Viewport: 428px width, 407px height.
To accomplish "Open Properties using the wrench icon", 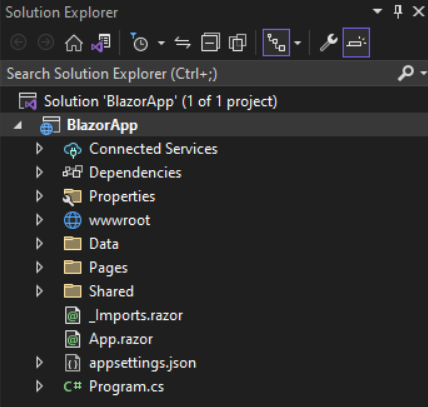I will click(329, 43).
